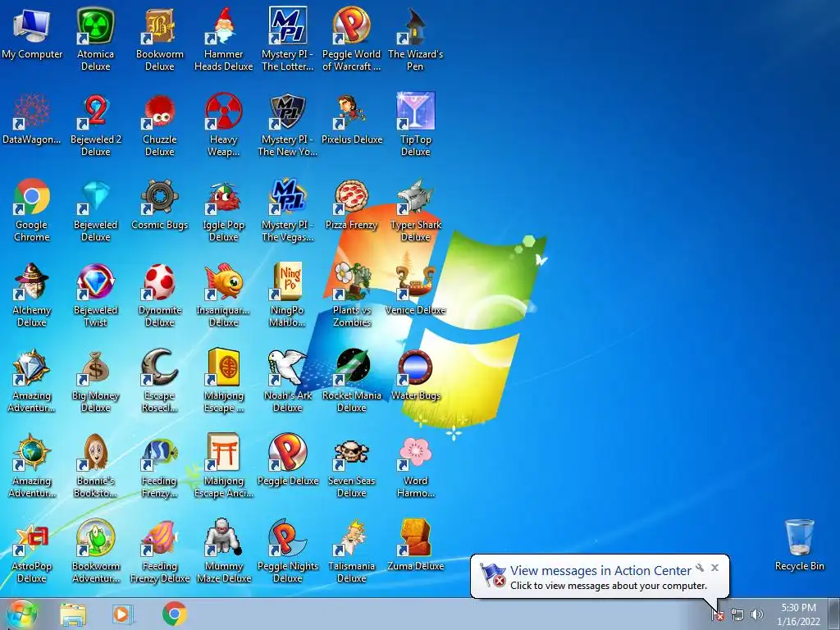
Task: Open Mystery PI The Vegas shortcut
Action: 288,209
